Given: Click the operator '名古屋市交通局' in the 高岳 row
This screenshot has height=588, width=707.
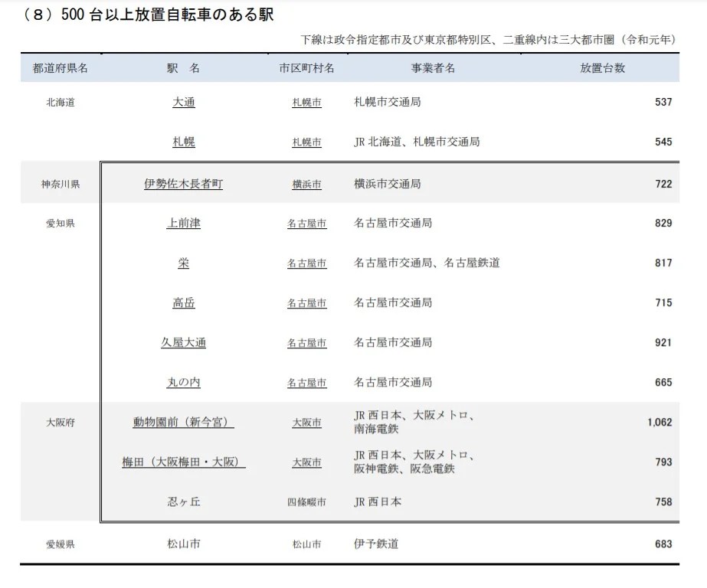Looking at the screenshot, I should (393, 302).
